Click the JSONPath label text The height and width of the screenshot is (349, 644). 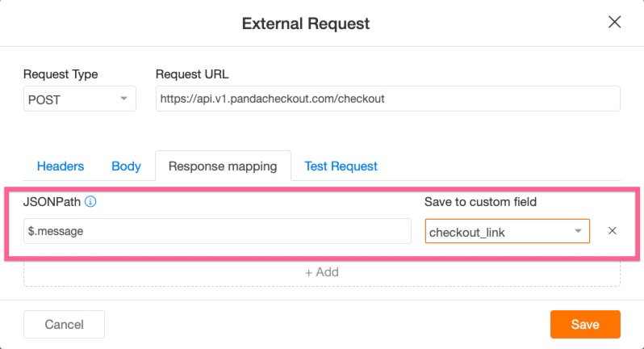tap(52, 202)
